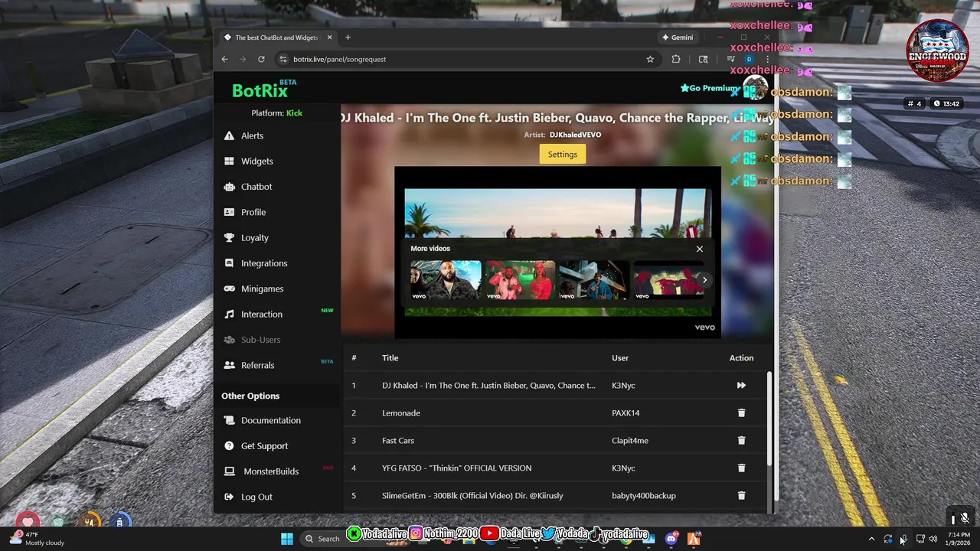Open the Gemini button in Chrome
Screen dimensions: 980x551
click(x=678, y=37)
